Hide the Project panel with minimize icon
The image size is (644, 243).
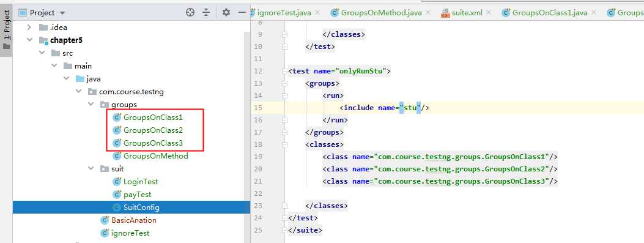(x=242, y=12)
